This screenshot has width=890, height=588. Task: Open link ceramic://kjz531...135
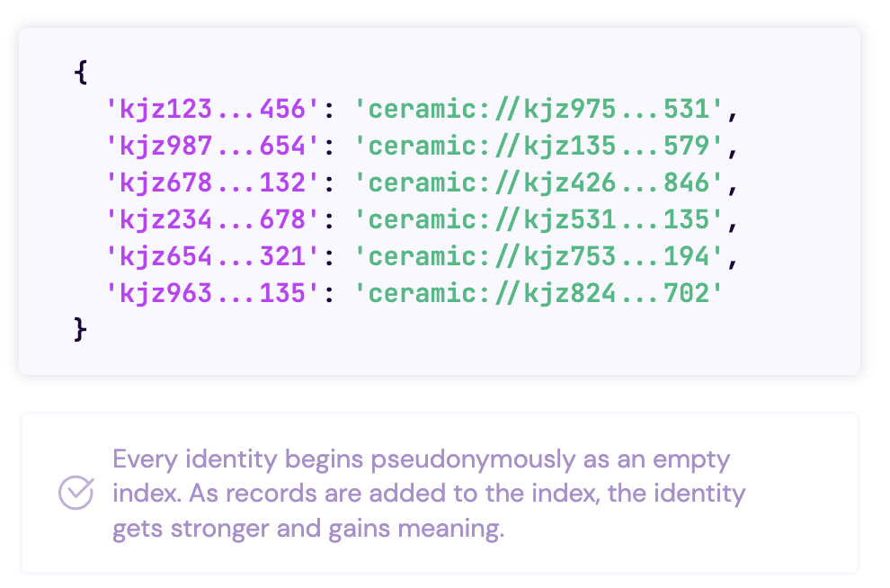pos(538,219)
